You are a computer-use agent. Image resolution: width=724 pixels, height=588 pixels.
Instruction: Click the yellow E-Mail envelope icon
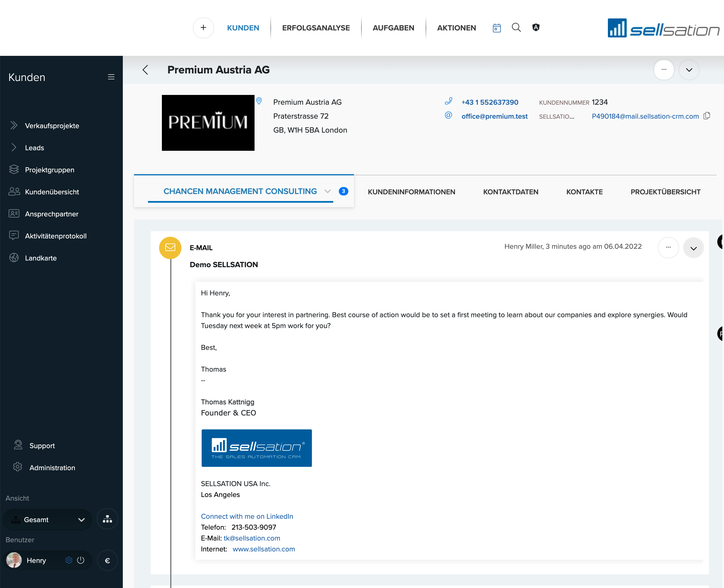170,248
